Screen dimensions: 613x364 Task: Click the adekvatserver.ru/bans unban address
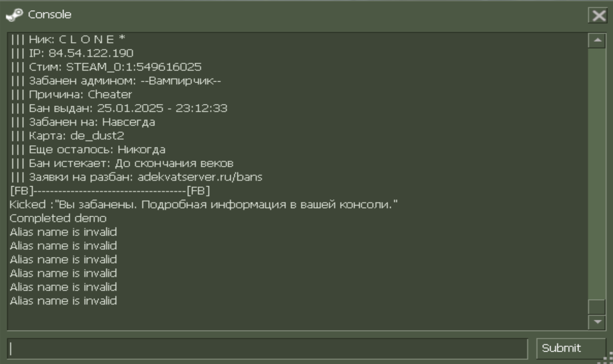(200, 177)
